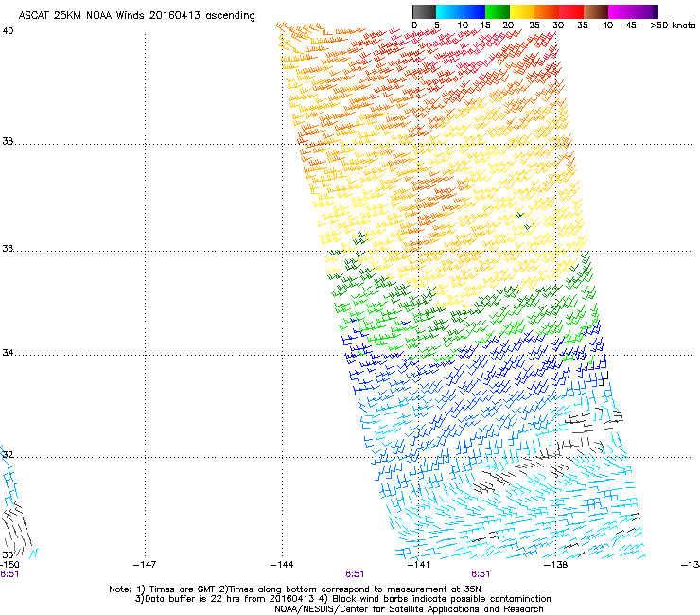Viewport: 700px width, 615px height.
Task: Click the purple 6:51 time between -144 and -141
Action: 355,574
